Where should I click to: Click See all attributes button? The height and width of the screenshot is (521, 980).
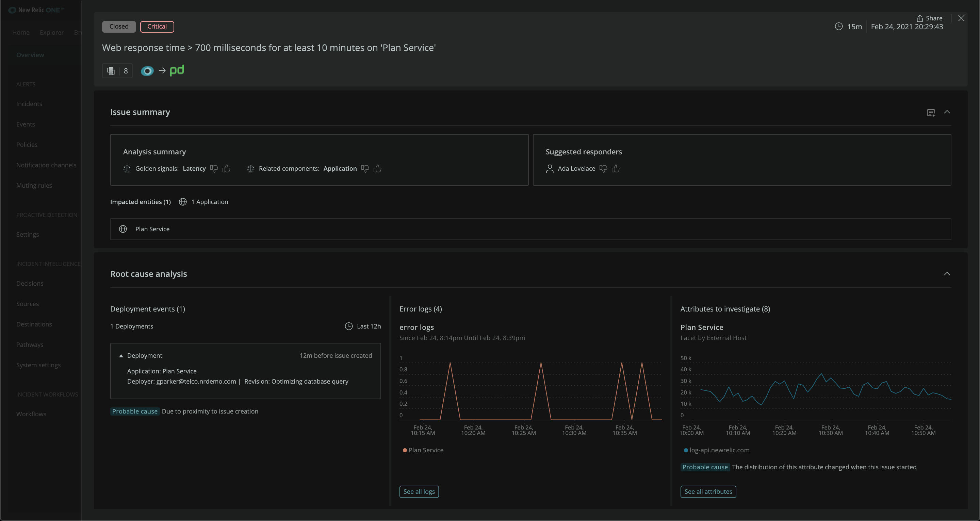[x=708, y=492]
